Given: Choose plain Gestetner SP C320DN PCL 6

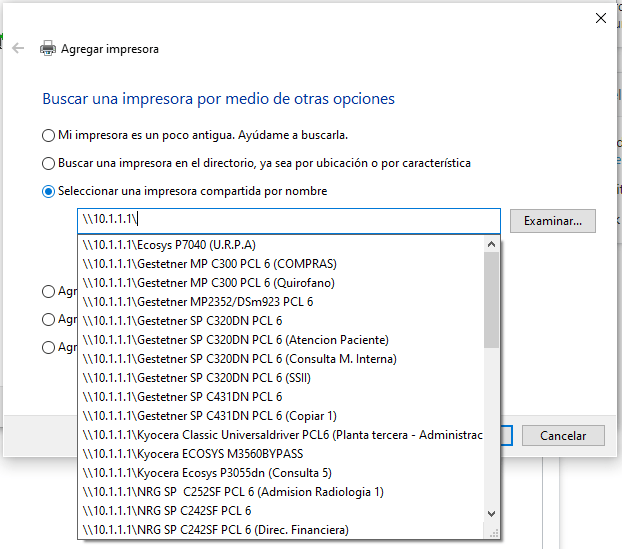Looking at the screenshot, I should (281, 321).
